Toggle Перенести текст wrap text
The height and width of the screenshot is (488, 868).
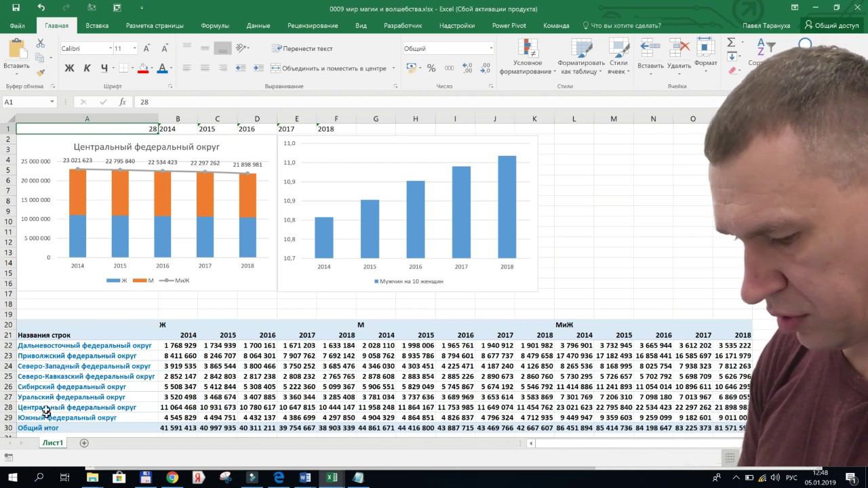coord(302,49)
